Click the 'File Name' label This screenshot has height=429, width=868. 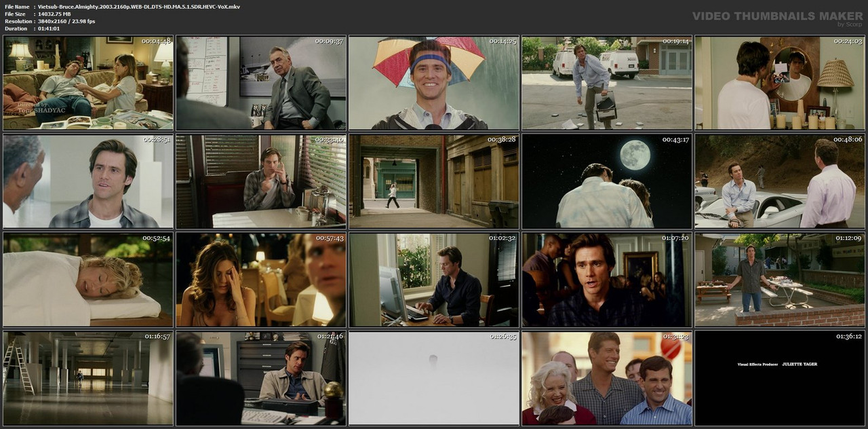(x=17, y=7)
